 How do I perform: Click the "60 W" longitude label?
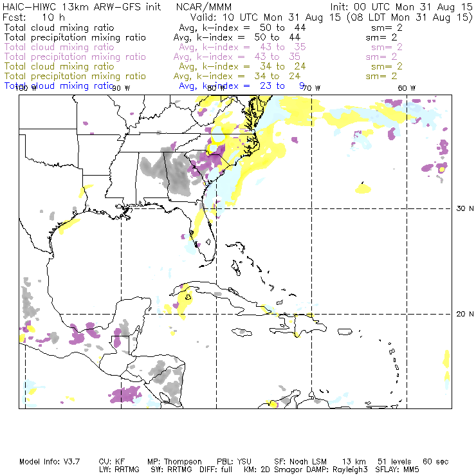(407, 88)
